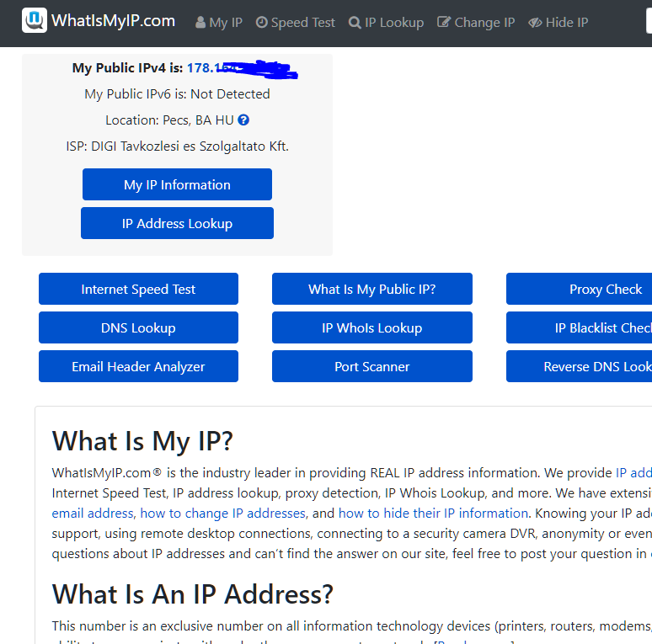The image size is (652, 644).
Task: Click the edit icon beside Change IP
Action: coord(444,22)
